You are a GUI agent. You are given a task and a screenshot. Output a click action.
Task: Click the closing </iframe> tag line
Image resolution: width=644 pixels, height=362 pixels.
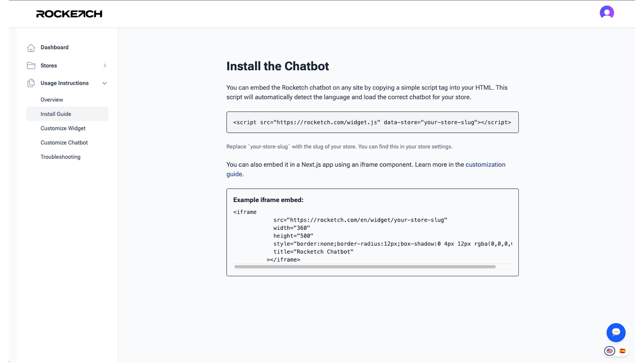[283, 260]
